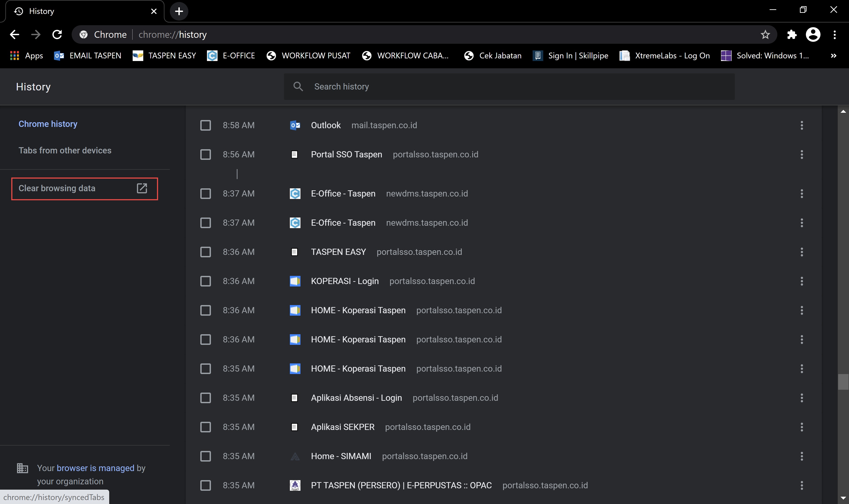Reload the page with the refresh icon

tap(57, 35)
